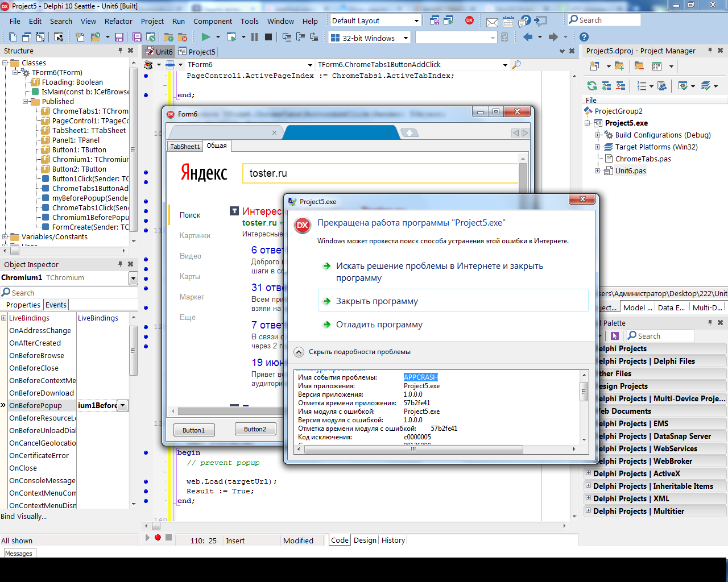The height and width of the screenshot is (582, 728).
Task: Expand Delphi Projects | ActiveX palette category
Action: 588,473
